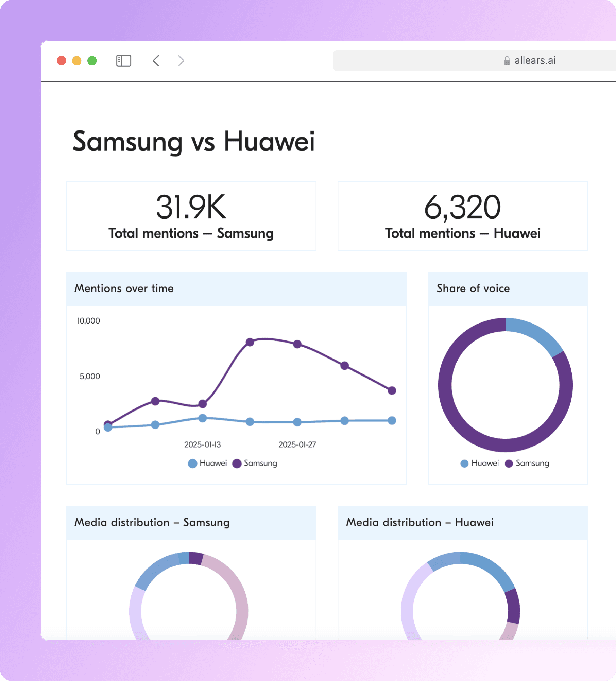Click the green maximize window button
616x681 pixels.
pyautogui.click(x=92, y=61)
